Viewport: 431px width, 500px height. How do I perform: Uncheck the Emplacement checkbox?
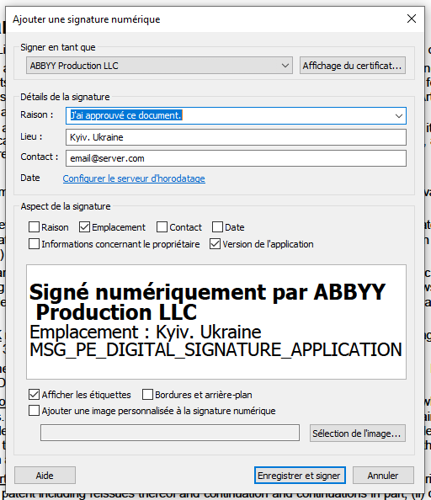[84, 227]
